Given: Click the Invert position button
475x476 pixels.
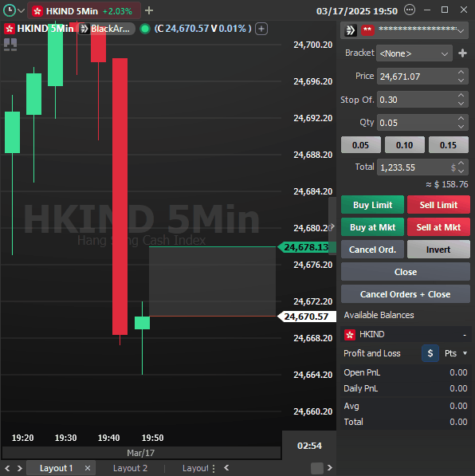Looking at the screenshot, I should click(438, 250).
